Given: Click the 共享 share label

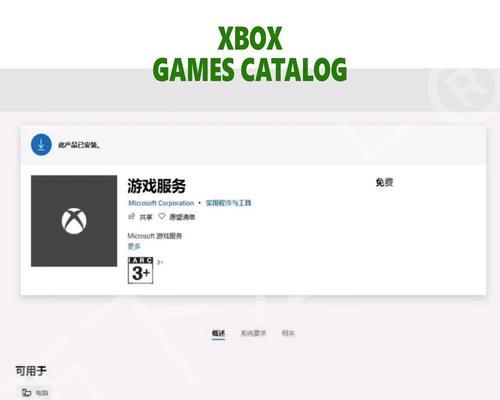Looking at the screenshot, I should point(146,217).
